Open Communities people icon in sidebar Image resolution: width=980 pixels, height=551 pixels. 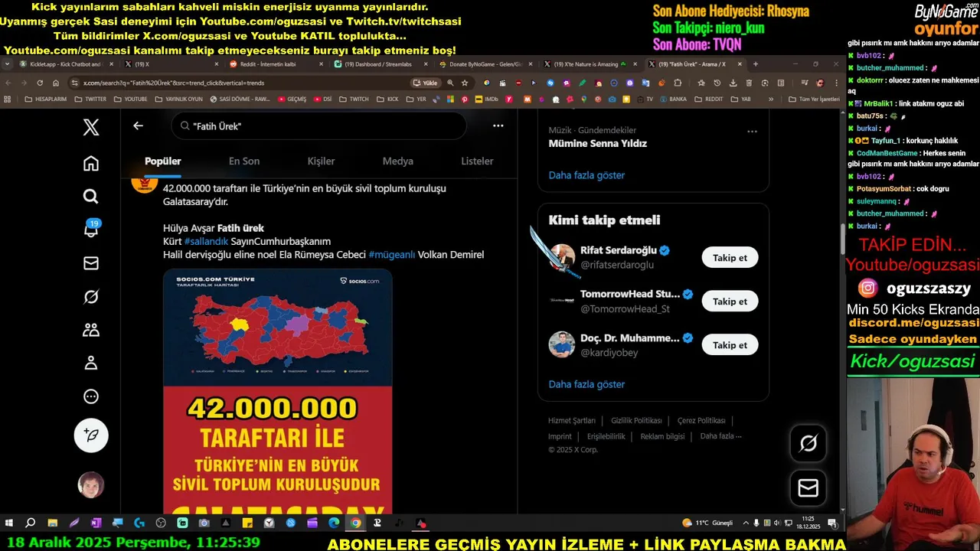coord(91,330)
